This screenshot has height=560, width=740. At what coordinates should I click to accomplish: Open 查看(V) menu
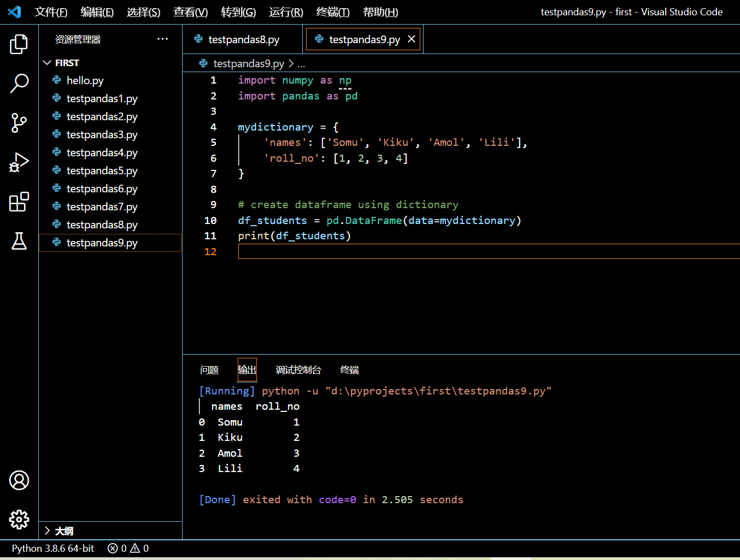point(190,12)
